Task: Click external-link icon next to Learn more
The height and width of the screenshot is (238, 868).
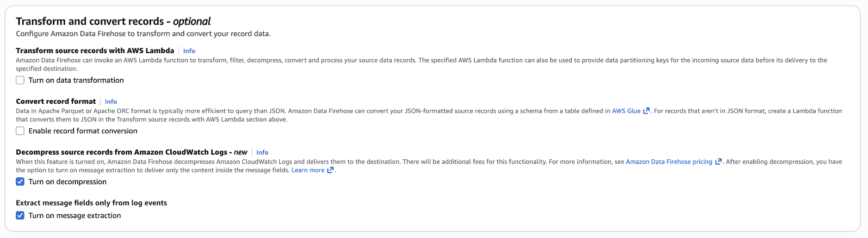Action: 330,170
